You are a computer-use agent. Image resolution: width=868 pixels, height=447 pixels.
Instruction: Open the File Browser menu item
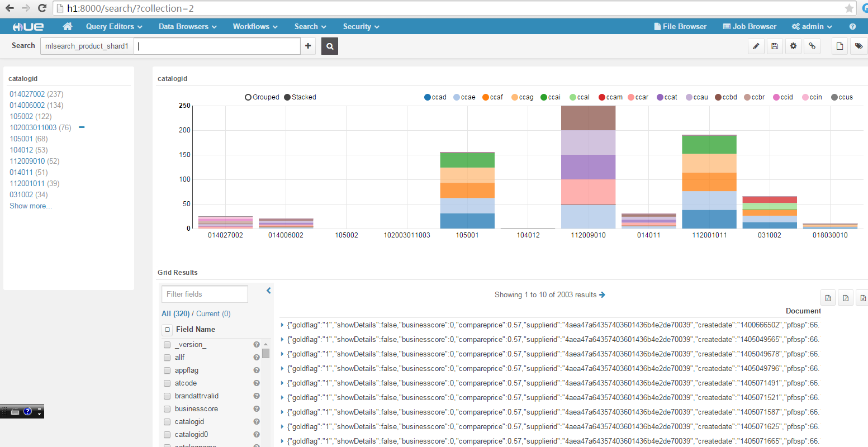click(x=680, y=26)
